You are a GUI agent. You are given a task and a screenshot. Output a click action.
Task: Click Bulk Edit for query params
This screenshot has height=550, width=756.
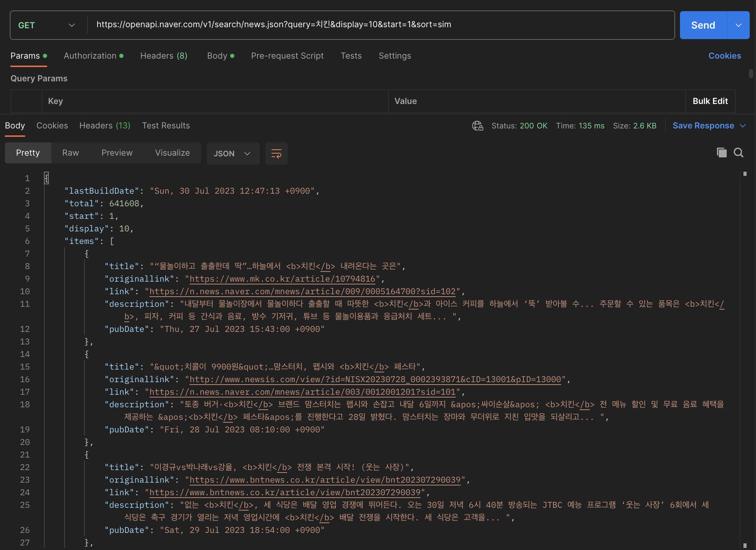(710, 101)
